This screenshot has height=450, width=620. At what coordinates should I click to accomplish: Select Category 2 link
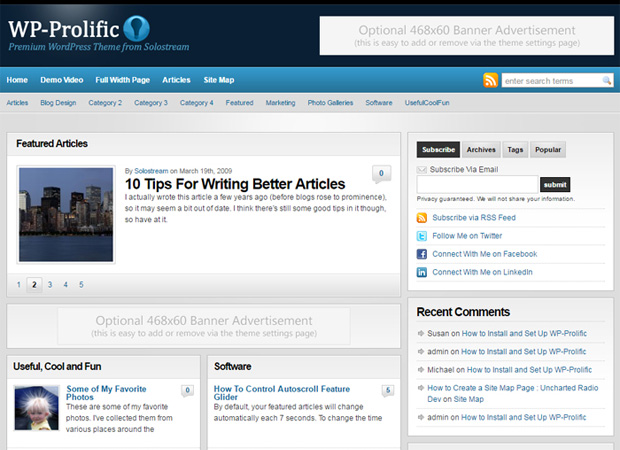105,103
